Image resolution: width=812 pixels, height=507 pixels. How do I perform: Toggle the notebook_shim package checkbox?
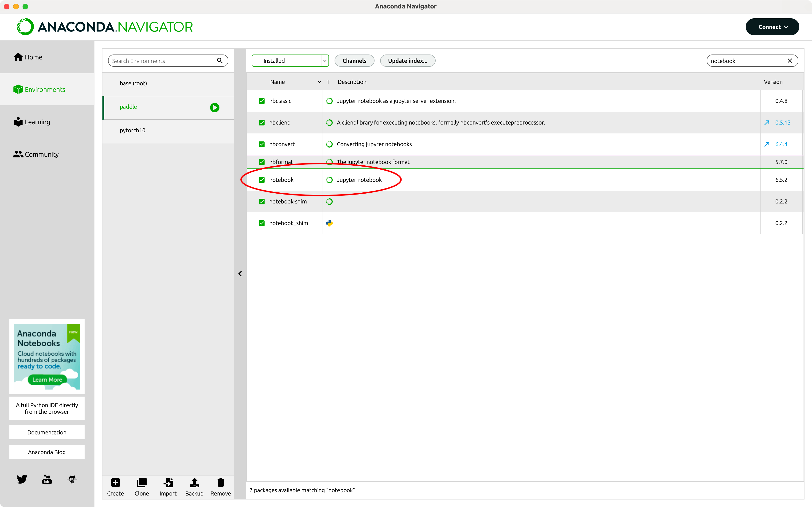[262, 223]
